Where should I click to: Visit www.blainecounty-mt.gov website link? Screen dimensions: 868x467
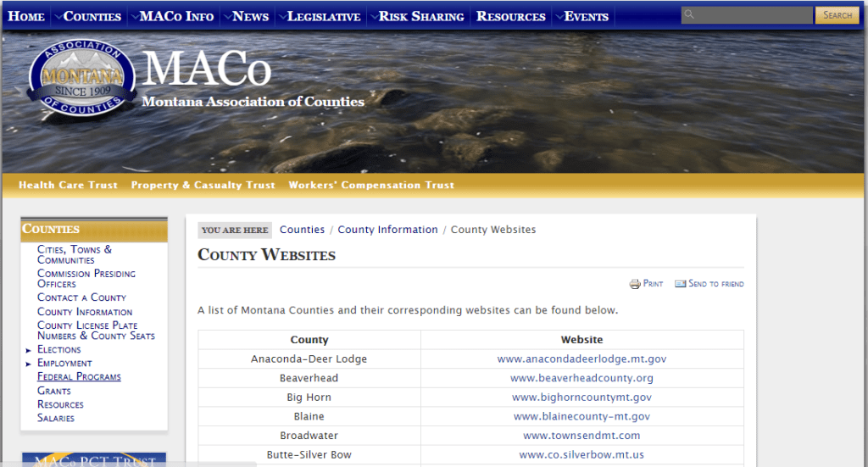581,417
